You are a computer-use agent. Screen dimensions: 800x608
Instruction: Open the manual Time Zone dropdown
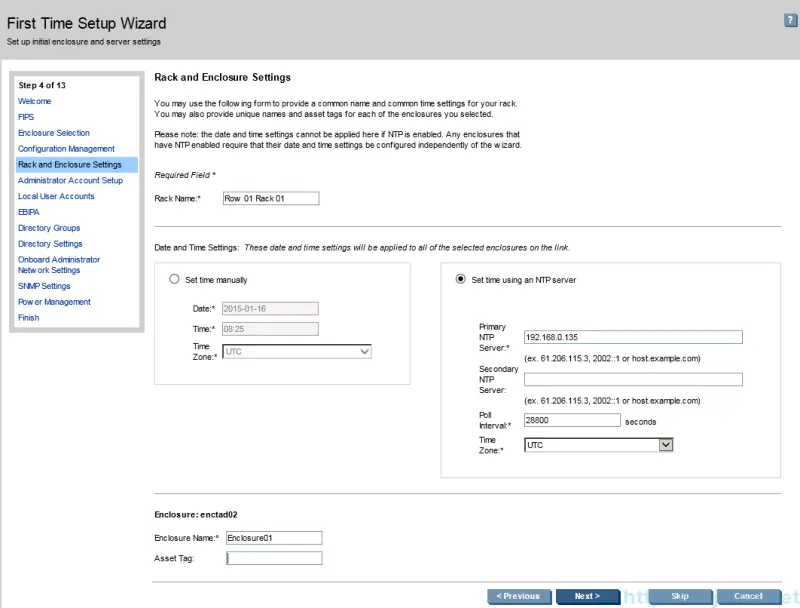(363, 351)
